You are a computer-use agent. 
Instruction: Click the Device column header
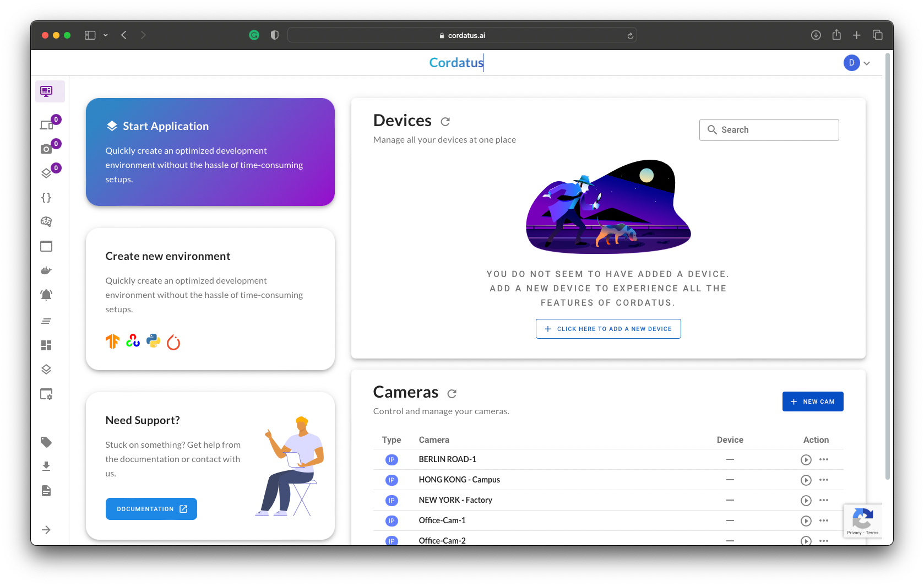[x=730, y=440]
